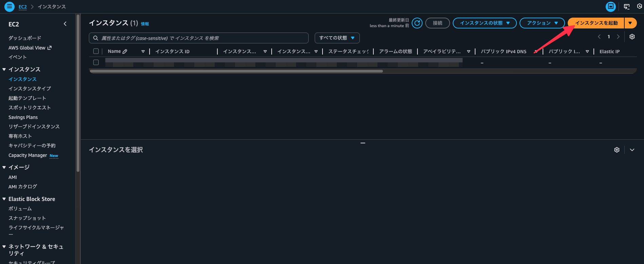Collapse the イメージ sidebar section
The width and height of the screenshot is (644, 264).
[4, 167]
